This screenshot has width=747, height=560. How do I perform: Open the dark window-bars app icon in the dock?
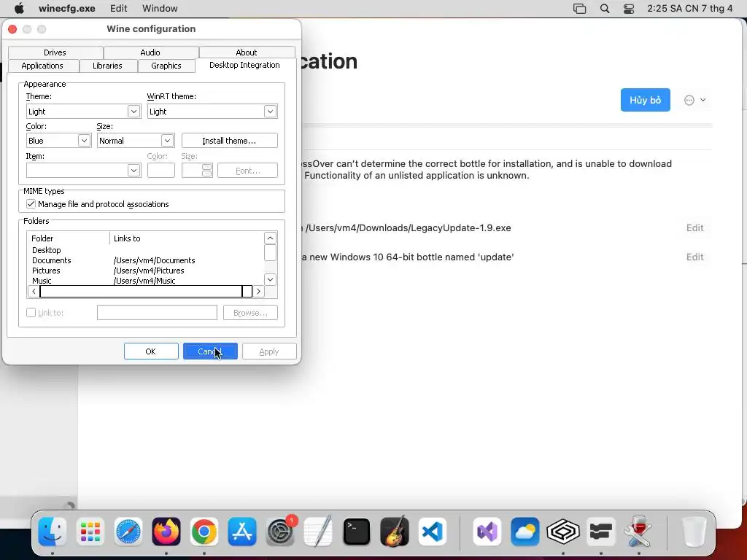click(601, 532)
